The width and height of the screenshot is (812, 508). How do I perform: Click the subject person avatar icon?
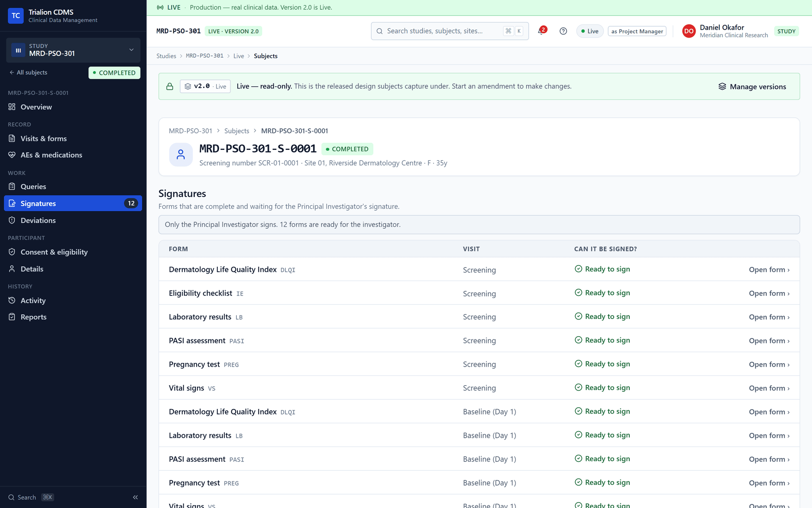point(181,155)
